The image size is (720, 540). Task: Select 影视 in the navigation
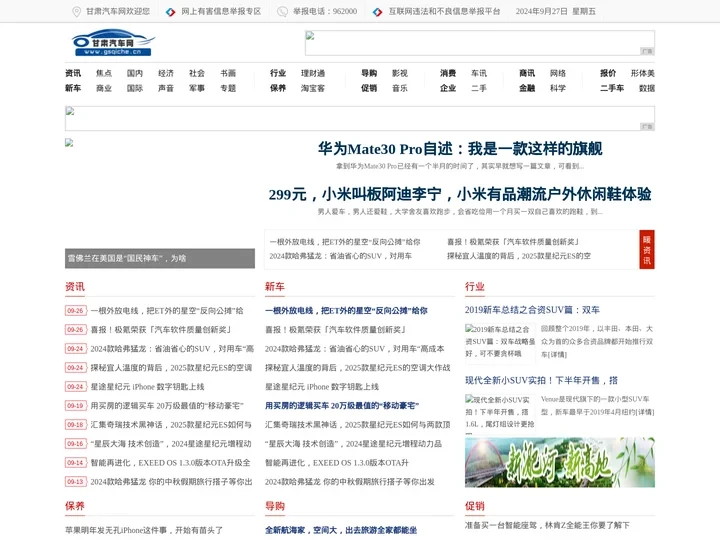click(400, 73)
